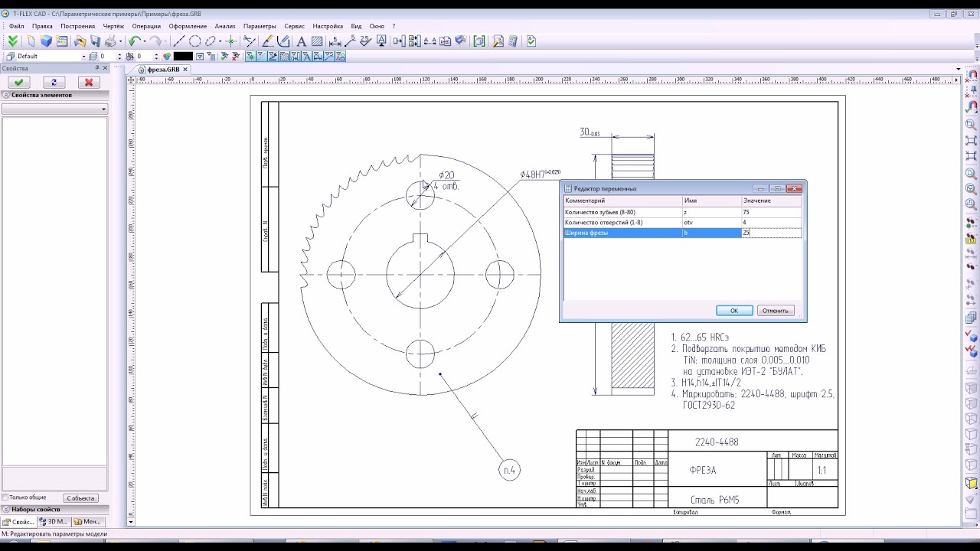Open the undo history dropdown arrow

(x=145, y=41)
